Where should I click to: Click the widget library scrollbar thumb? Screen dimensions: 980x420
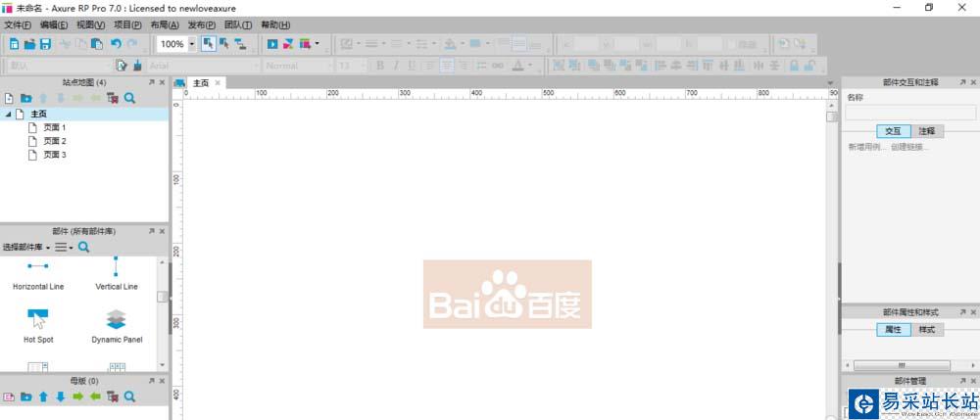pyautogui.click(x=162, y=297)
